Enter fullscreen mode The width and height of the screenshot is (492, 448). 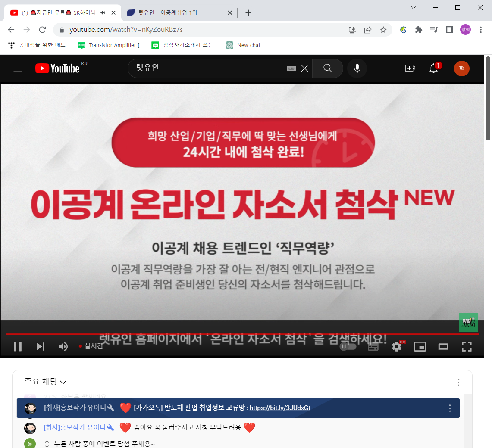coord(467,346)
